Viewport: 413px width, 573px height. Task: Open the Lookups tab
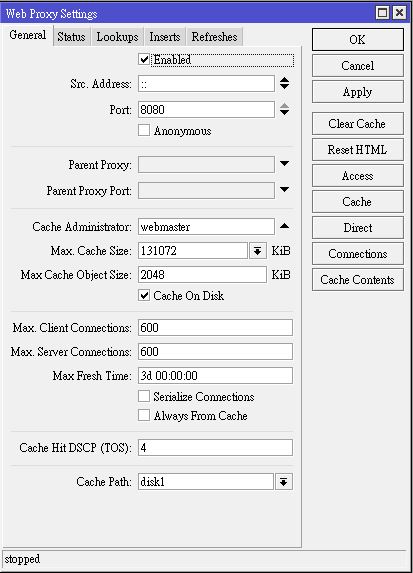(x=117, y=37)
